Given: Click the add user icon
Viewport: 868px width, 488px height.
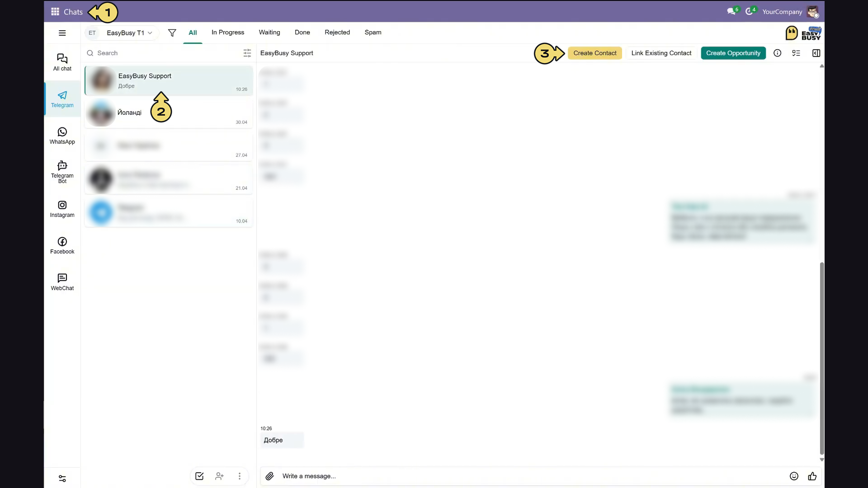Looking at the screenshot, I should (x=220, y=476).
